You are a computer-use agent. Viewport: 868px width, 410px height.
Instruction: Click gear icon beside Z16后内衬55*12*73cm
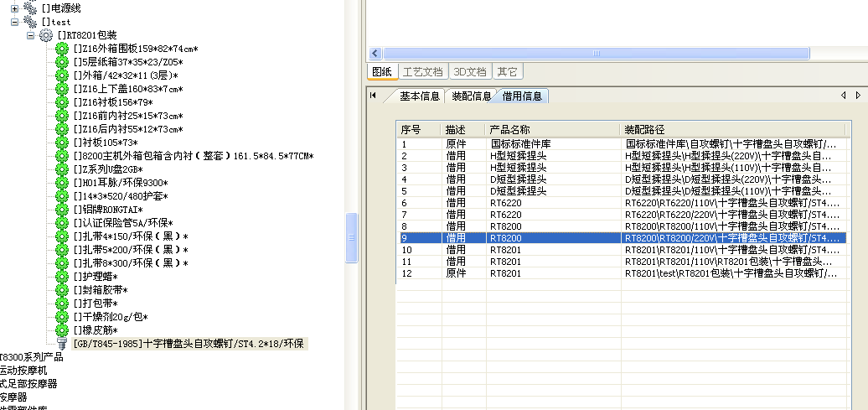point(62,129)
